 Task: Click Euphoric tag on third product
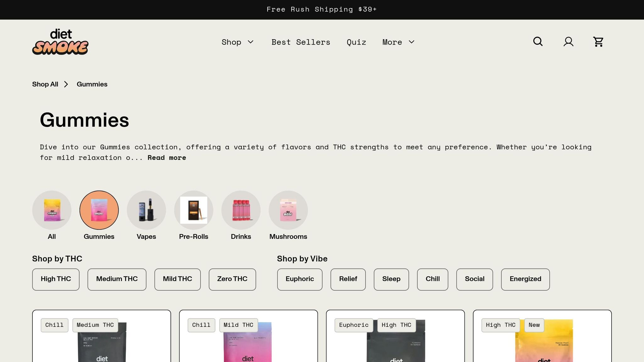pos(354,325)
